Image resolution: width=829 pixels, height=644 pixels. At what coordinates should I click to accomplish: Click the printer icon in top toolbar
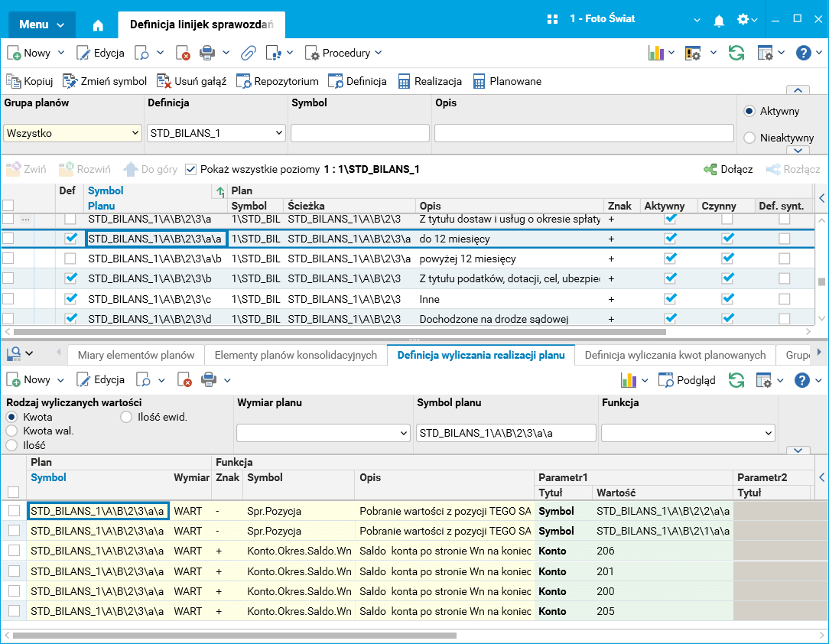pos(207,53)
